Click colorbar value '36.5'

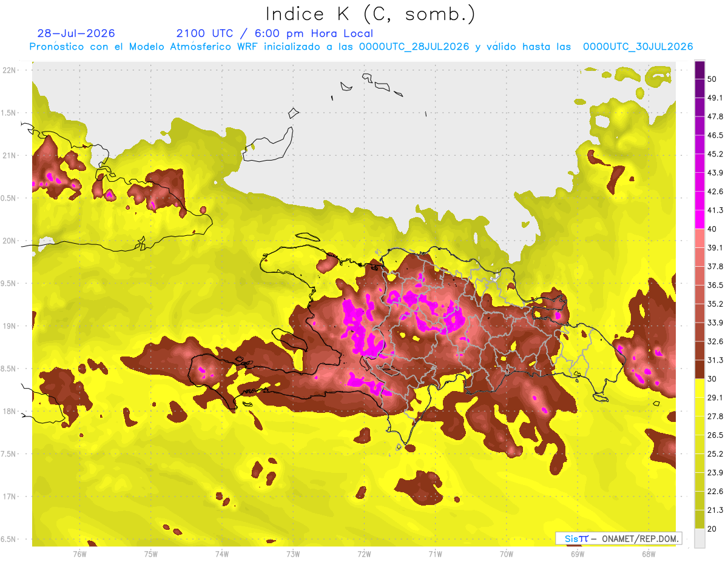click(x=715, y=285)
